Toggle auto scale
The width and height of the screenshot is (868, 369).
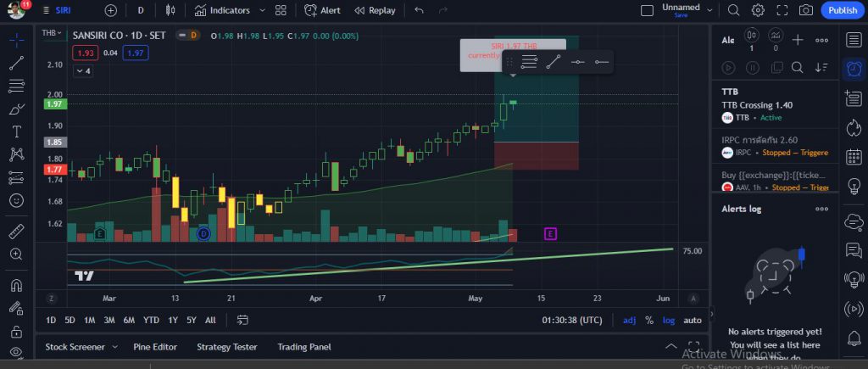[693, 321]
